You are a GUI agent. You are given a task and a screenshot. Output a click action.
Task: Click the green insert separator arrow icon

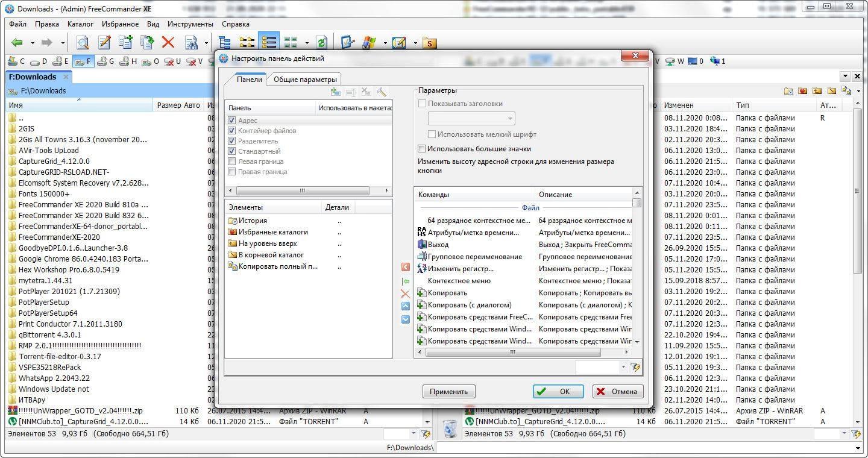click(405, 281)
